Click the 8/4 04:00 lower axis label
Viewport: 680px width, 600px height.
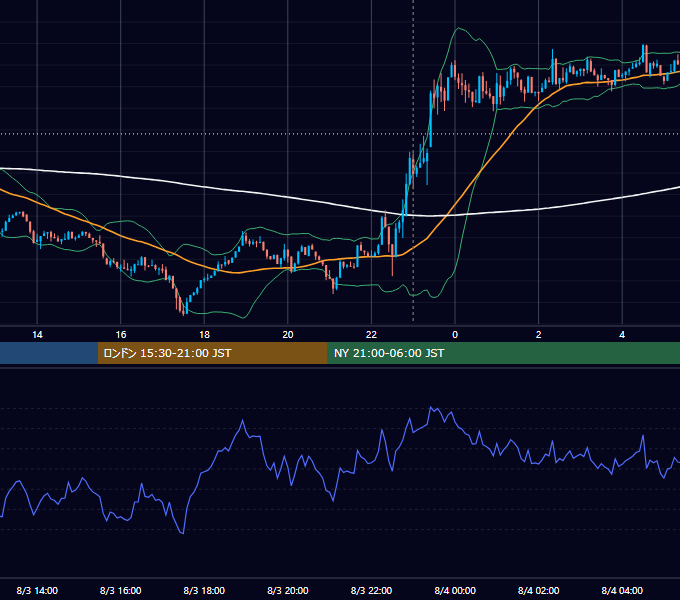(622, 590)
